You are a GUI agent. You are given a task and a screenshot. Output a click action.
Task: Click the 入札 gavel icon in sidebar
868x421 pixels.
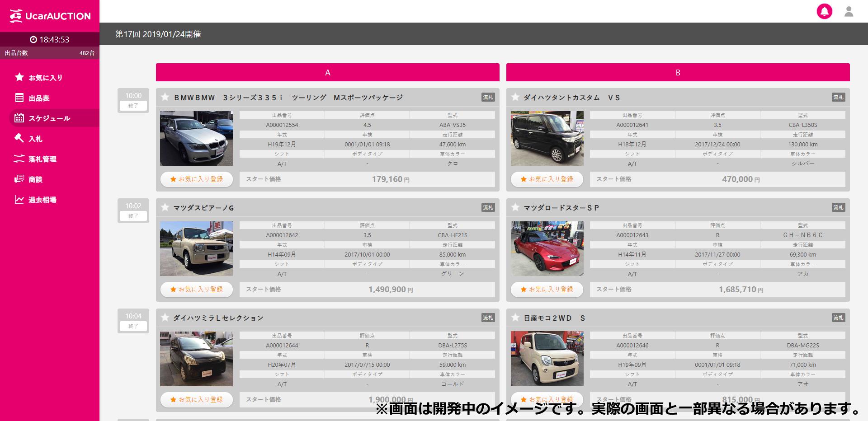point(19,138)
